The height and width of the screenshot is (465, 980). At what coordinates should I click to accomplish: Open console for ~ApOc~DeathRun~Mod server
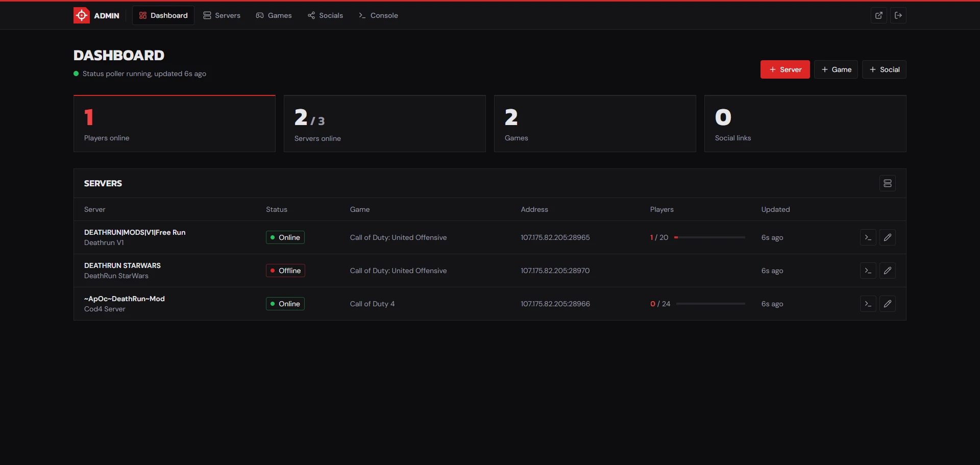[x=868, y=304]
